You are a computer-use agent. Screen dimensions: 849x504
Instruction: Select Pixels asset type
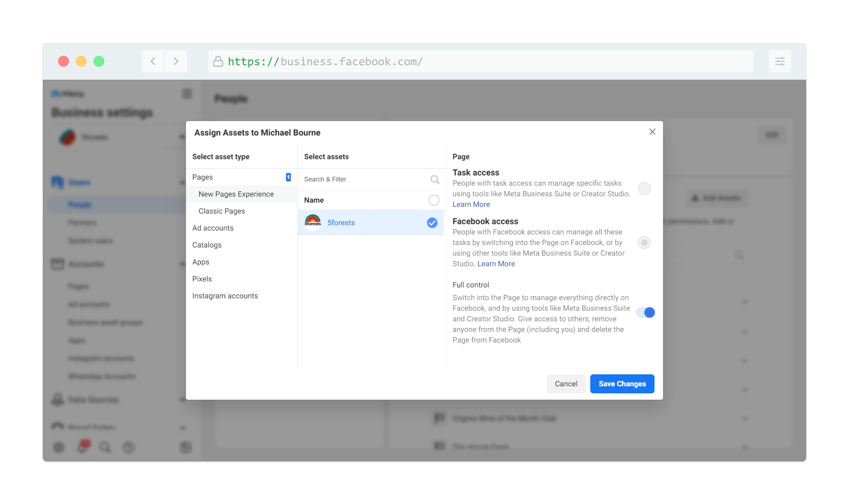tap(241, 279)
